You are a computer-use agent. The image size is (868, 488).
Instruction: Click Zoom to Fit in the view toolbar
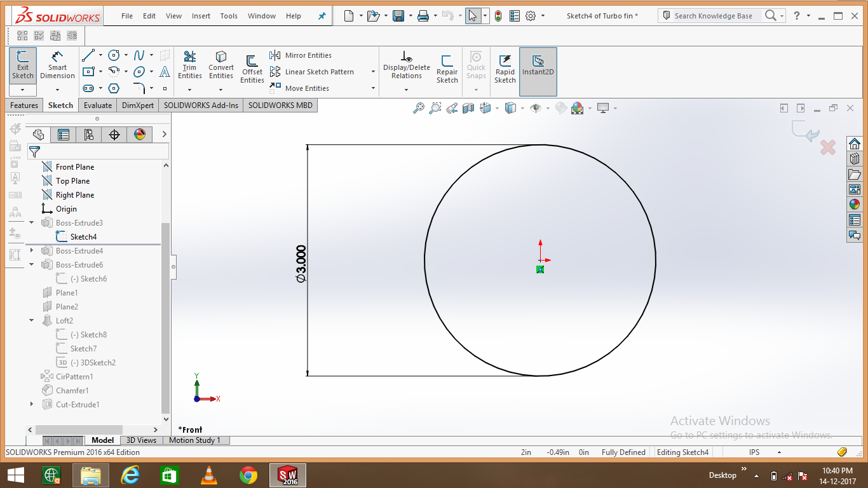click(419, 108)
